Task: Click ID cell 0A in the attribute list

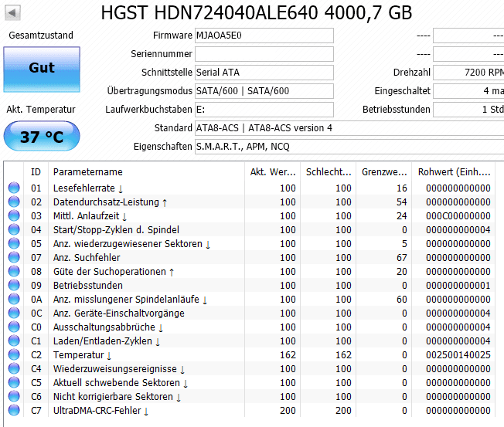Action: click(x=36, y=300)
